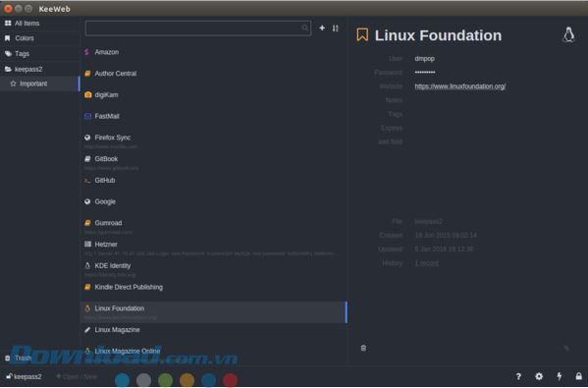
Task: Click the GitBook book icon
Action: pyautogui.click(x=87, y=159)
